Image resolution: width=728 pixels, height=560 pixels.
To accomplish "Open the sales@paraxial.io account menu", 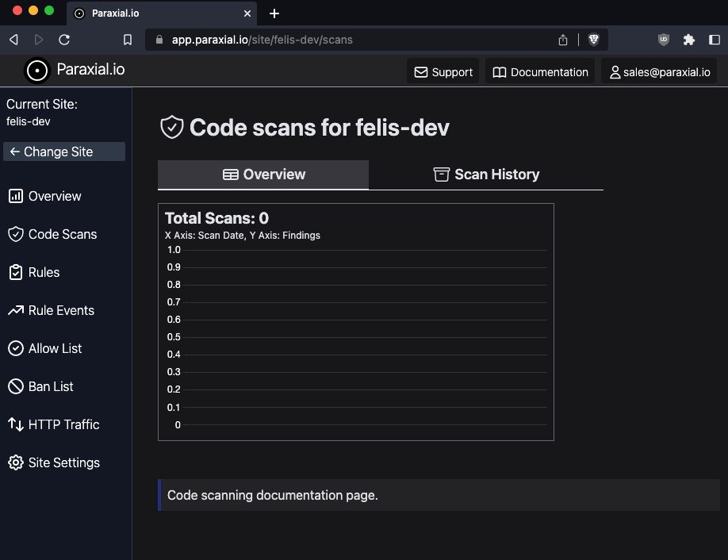I will 659,72.
